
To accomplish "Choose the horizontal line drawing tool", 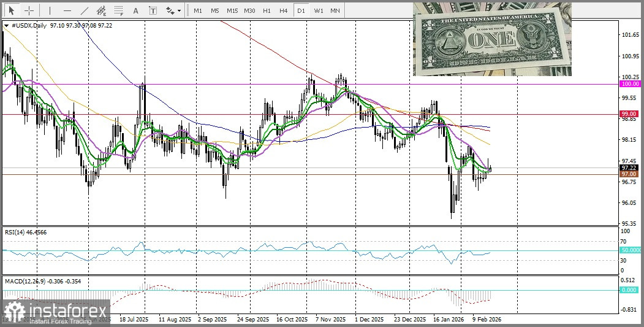I will pos(67,10).
